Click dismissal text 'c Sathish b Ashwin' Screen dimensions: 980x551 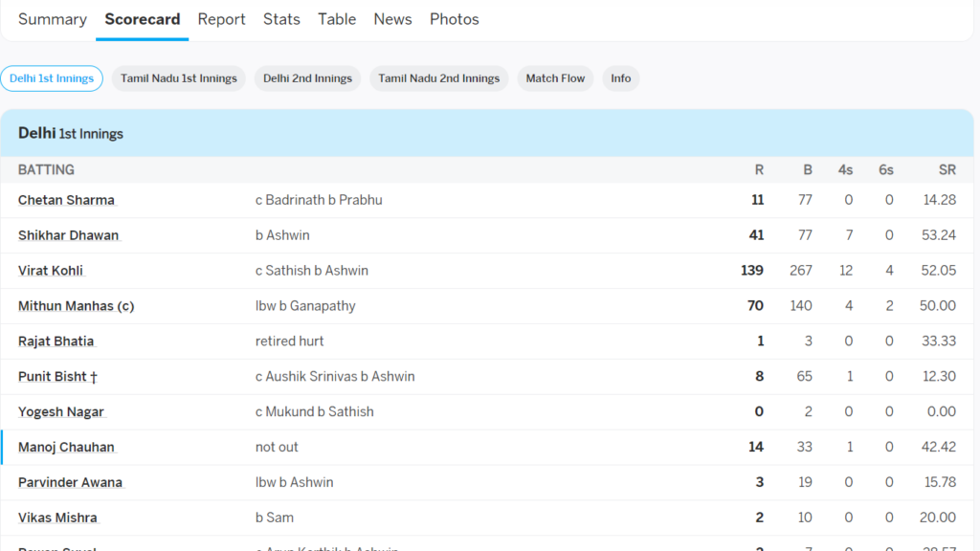tap(312, 271)
